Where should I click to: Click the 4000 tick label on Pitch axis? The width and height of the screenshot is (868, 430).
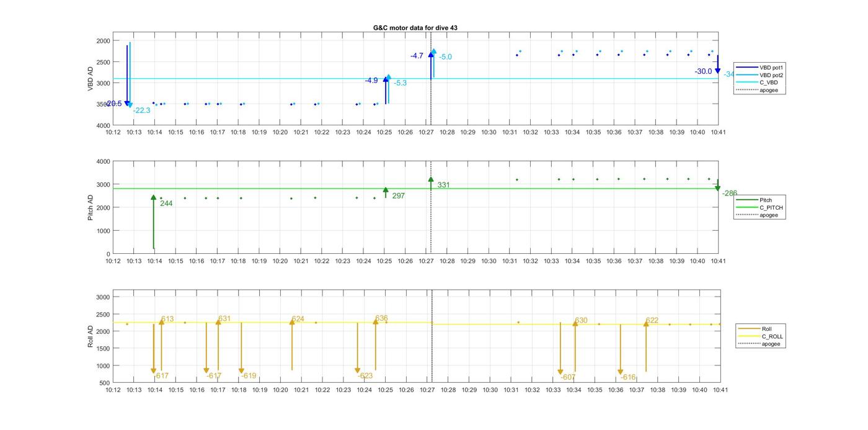[103, 161]
